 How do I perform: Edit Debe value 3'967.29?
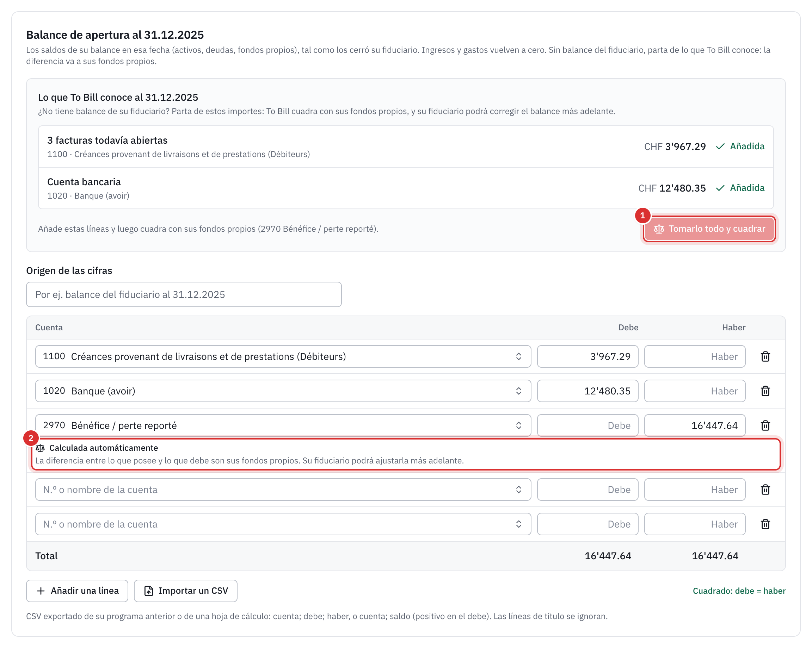pos(588,356)
